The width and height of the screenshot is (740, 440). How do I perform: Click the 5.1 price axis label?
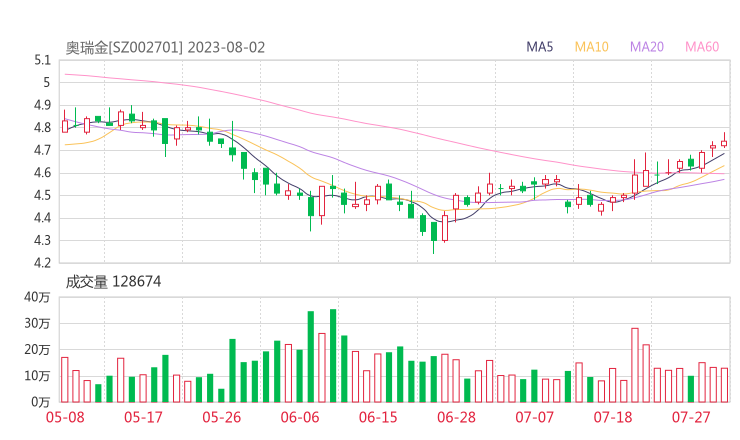point(42,60)
